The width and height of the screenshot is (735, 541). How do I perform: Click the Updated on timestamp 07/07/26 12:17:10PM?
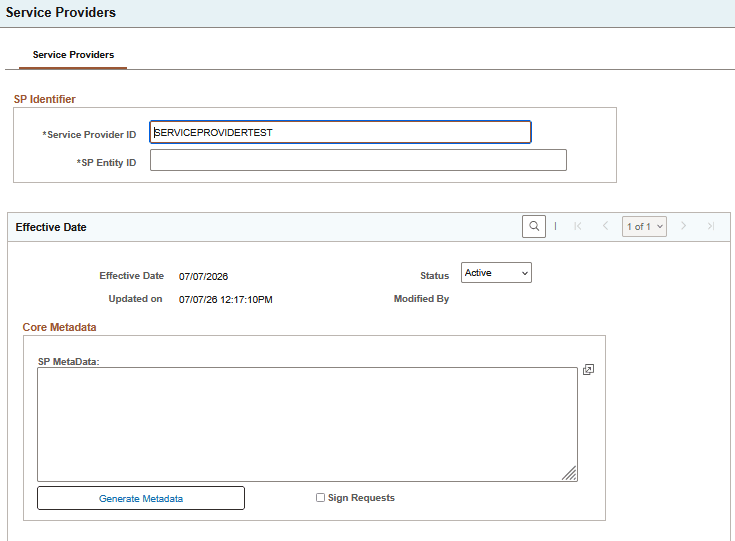pyautogui.click(x=225, y=300)
